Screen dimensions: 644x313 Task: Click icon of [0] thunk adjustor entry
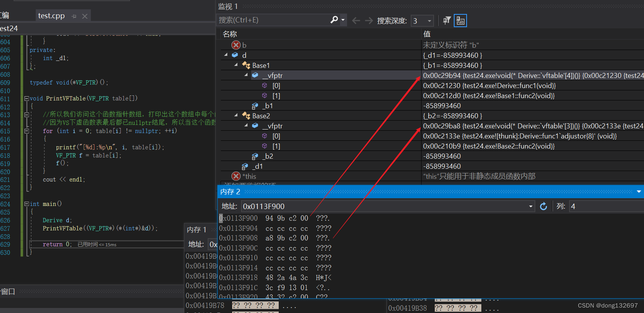(264, 136)
